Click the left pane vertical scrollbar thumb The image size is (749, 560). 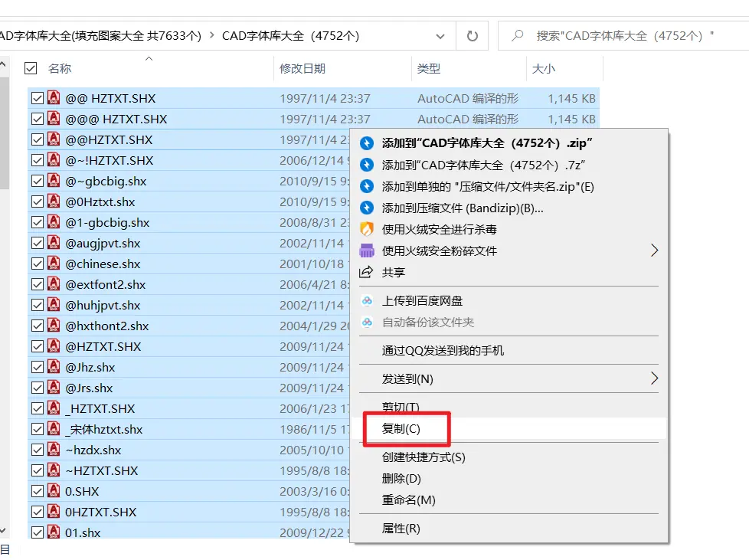tap(4, 133)
